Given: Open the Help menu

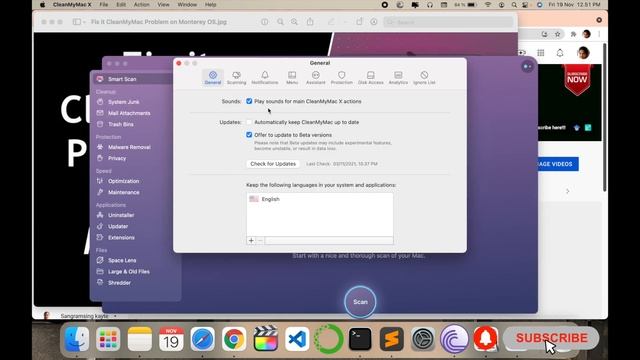Looking at the screenshot, I should 210,4.
